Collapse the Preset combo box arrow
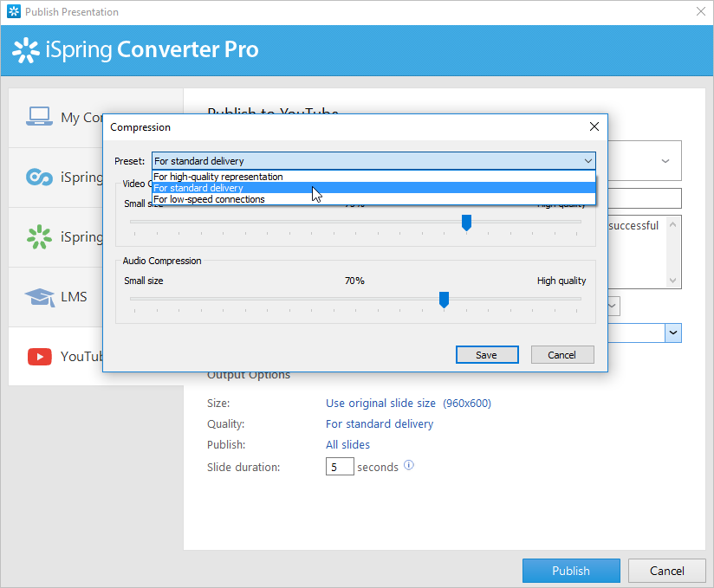Image resolution: width=714 pixels, height=588 pixels. click(x=587, y=161)
